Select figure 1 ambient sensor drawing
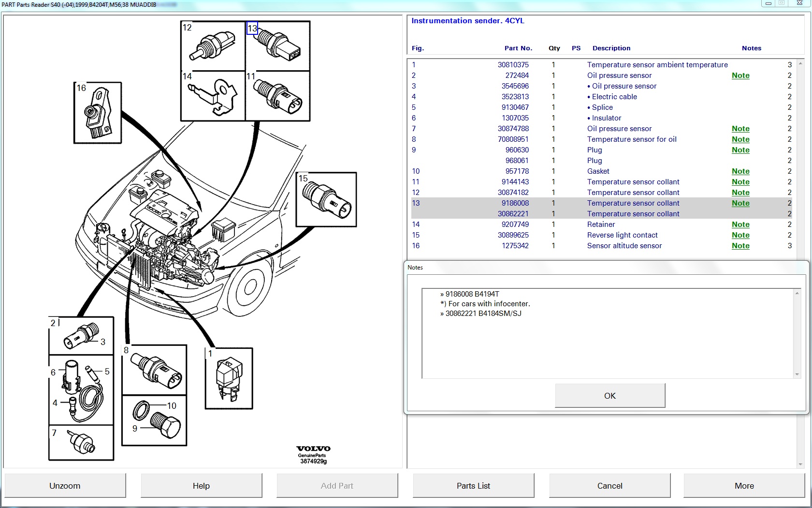This screenshot has width=812, height=508. tap(229, 378)
